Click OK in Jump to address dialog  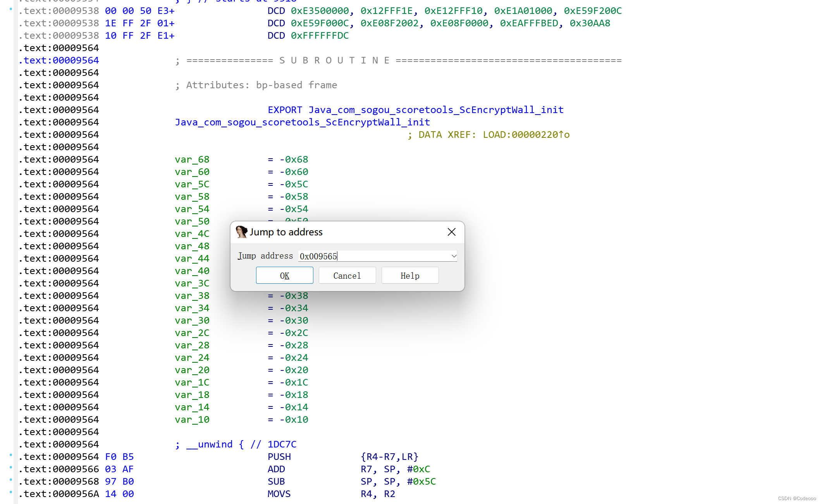[x=284, y=276]
